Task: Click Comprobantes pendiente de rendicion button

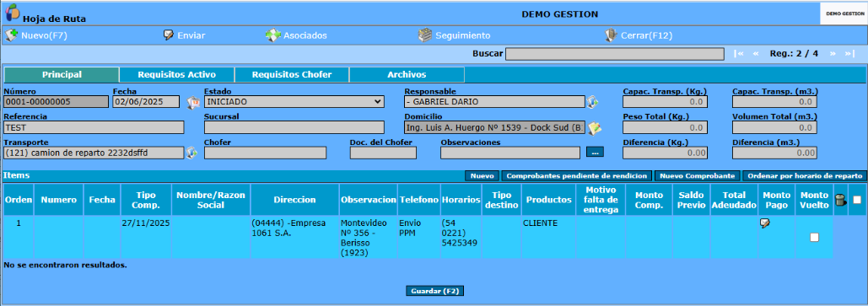Action: 576,176
